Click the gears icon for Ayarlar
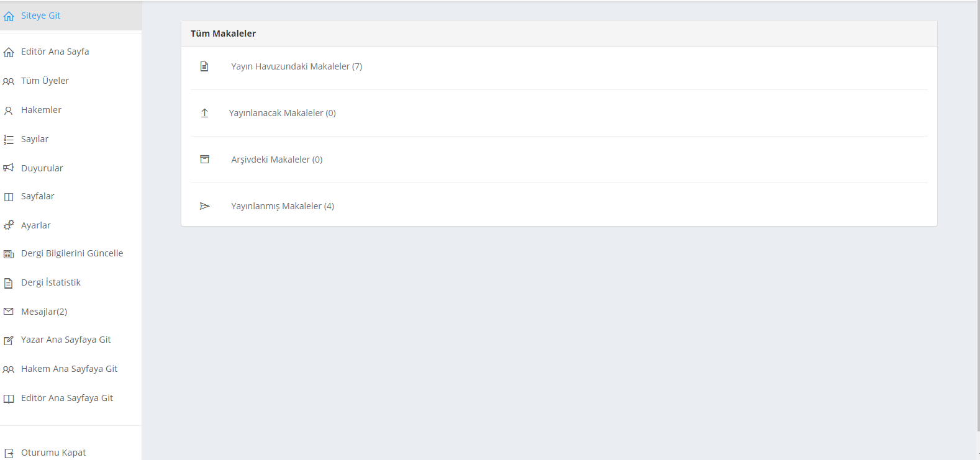The width and height of the screenshot is (980, 460). coord(9,225)
